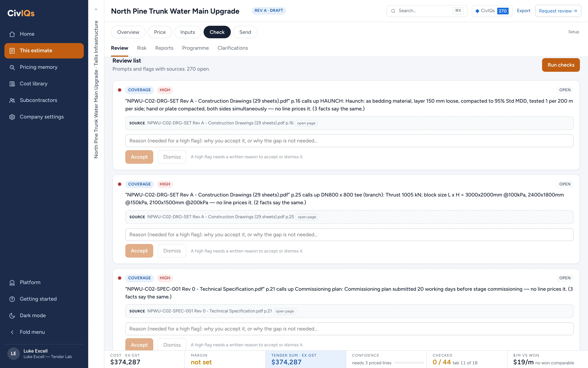Image resolution: width=588 pixels, height=368 pixels.
Task: Click the CivIQs diamond icon
Action: click(x=477, y=11)
